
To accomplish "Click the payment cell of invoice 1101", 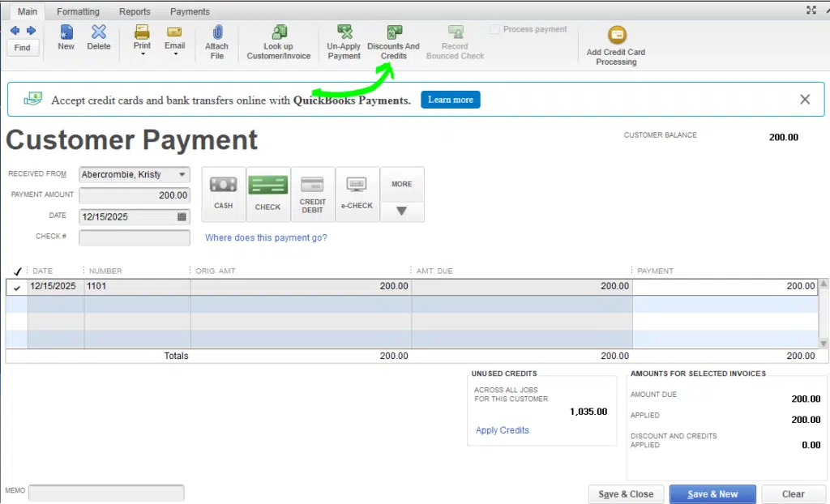I will [x=725, y=286].
